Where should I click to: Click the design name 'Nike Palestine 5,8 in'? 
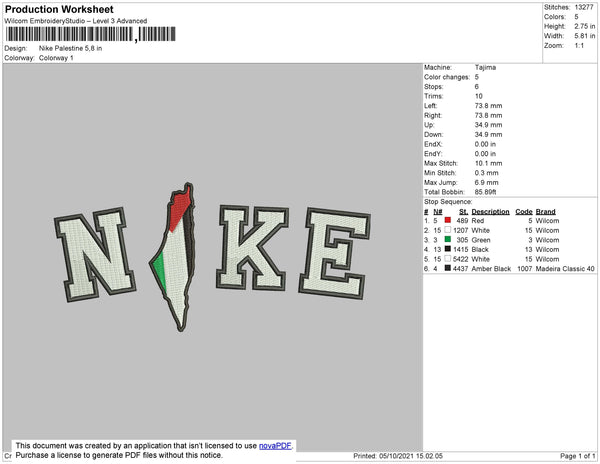[70, 48]
